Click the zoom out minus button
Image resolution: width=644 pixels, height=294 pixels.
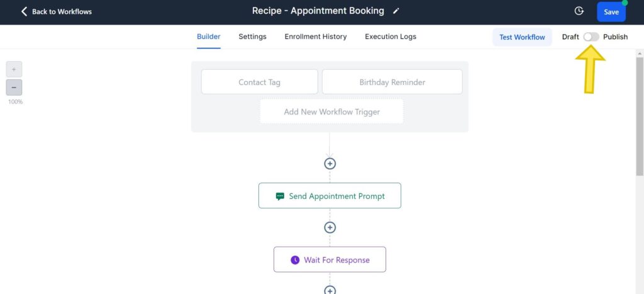pyautogui.click(x=14, y=87)
